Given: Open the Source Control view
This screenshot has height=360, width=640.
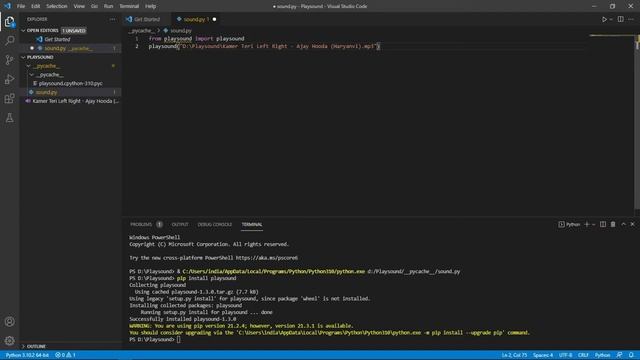Looking at the screenshot, I should [x=9, y=60].
